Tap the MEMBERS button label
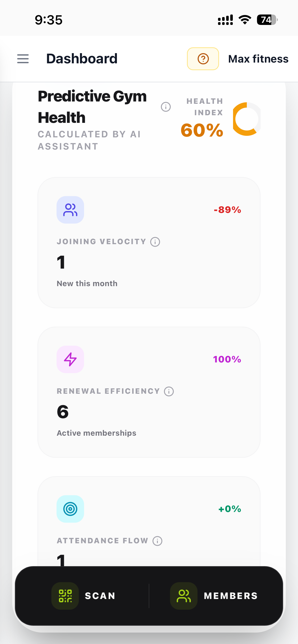Image resolution: width=298 pixels, height=644 pixels. point(230,596)
